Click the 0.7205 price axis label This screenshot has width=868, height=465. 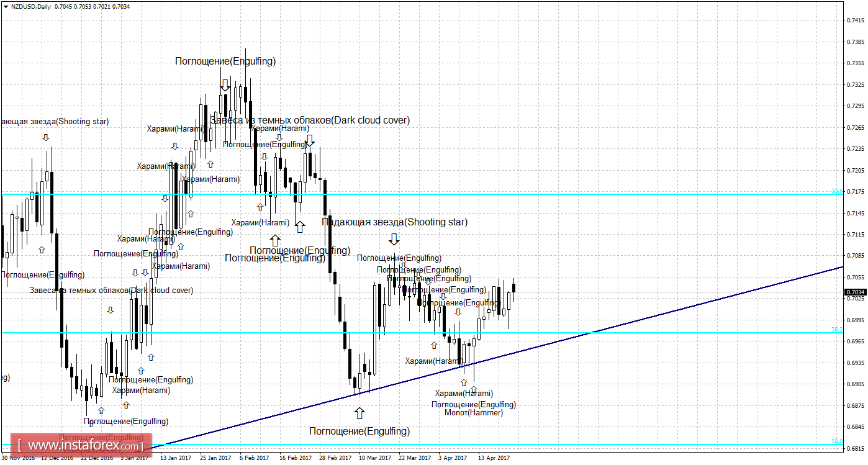856,170
